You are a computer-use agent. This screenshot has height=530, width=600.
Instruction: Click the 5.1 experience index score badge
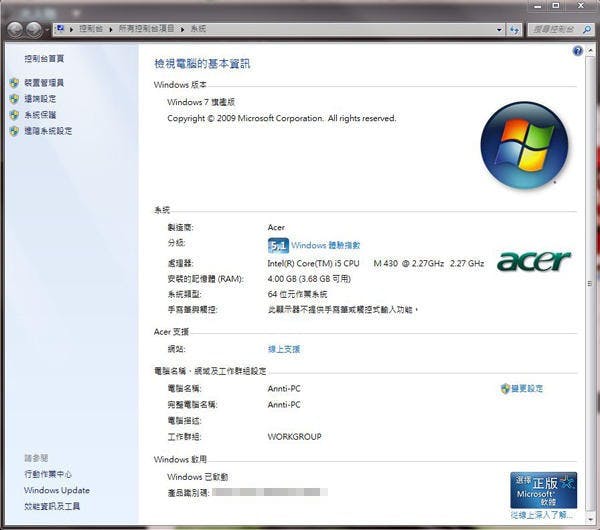[278, 246]
